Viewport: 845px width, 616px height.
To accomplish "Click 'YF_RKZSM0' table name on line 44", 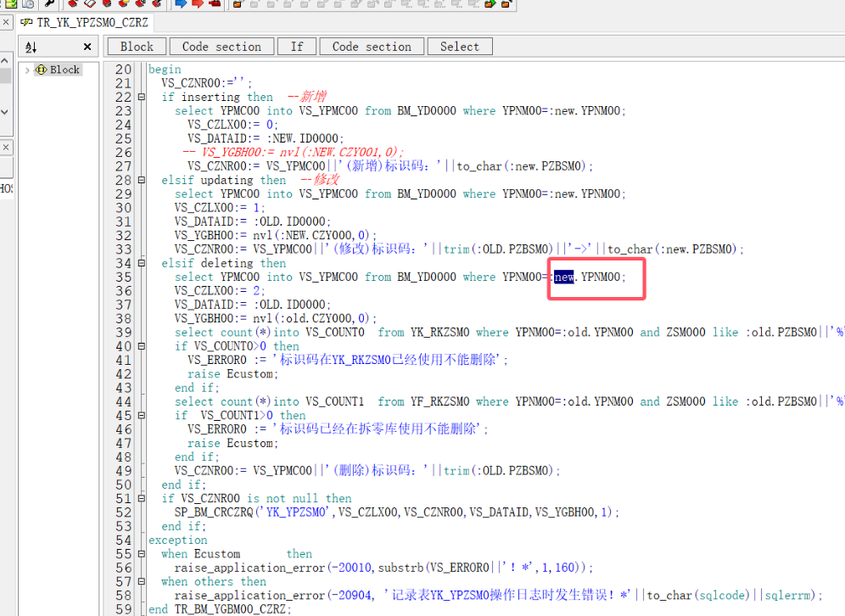I will (439, 401).
